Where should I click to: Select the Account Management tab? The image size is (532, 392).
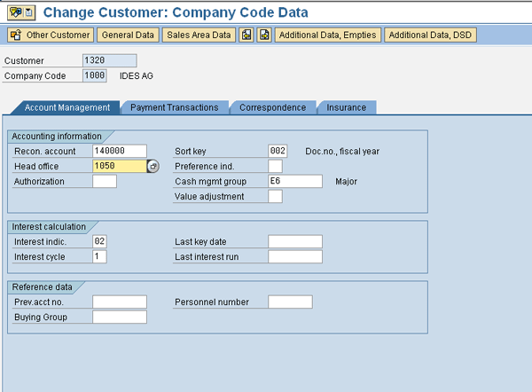[66, 107]
